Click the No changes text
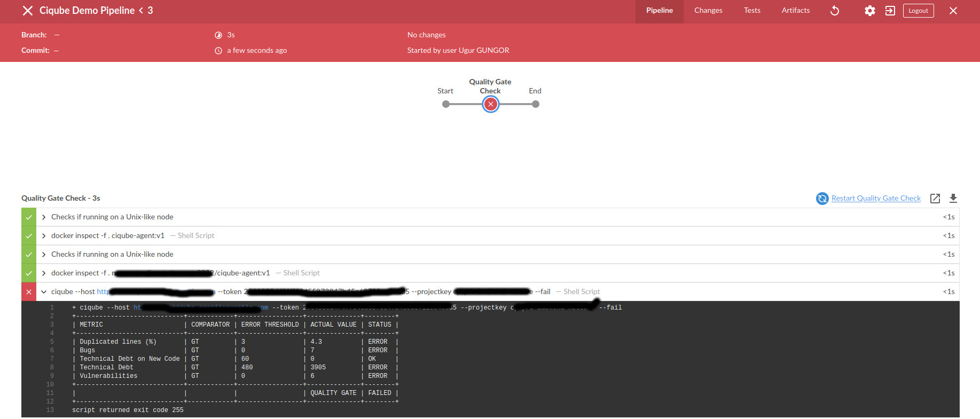 (x=426, y=35)
